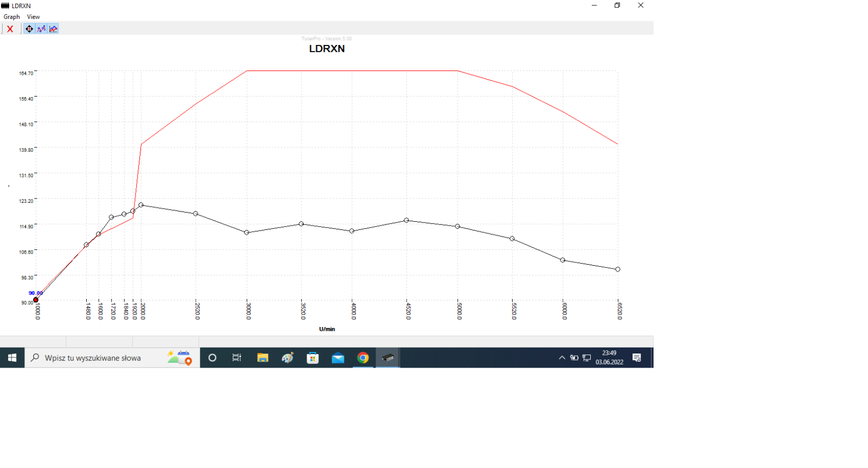Open Microsoft Store from the taskbar
868x468 pixels.
(x=312, y=358)
